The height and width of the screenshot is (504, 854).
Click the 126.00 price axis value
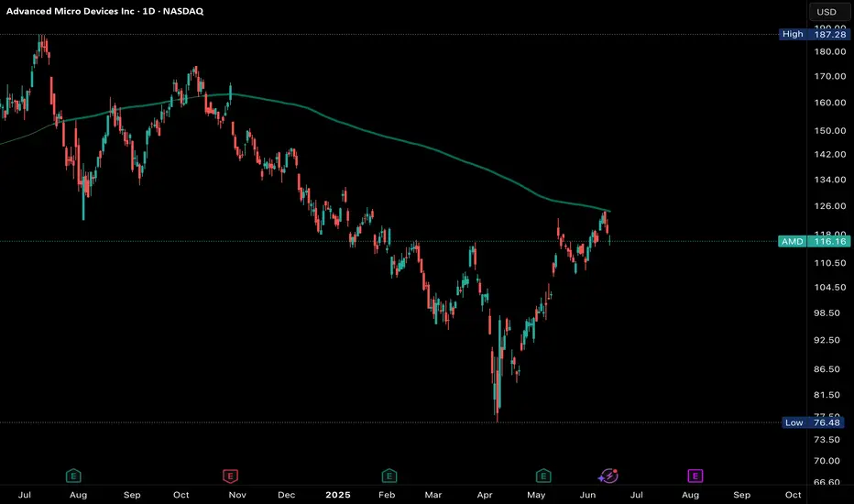coord(830,206)
